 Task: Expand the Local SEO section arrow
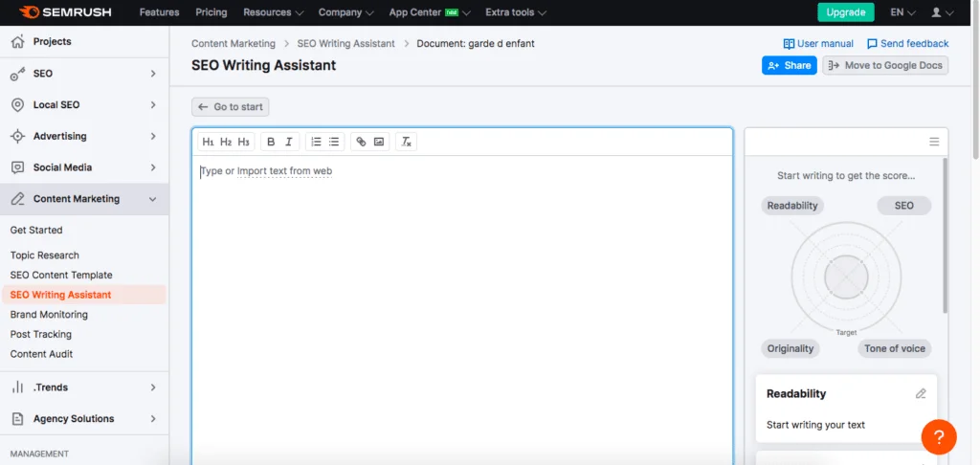tap(153, 105)
